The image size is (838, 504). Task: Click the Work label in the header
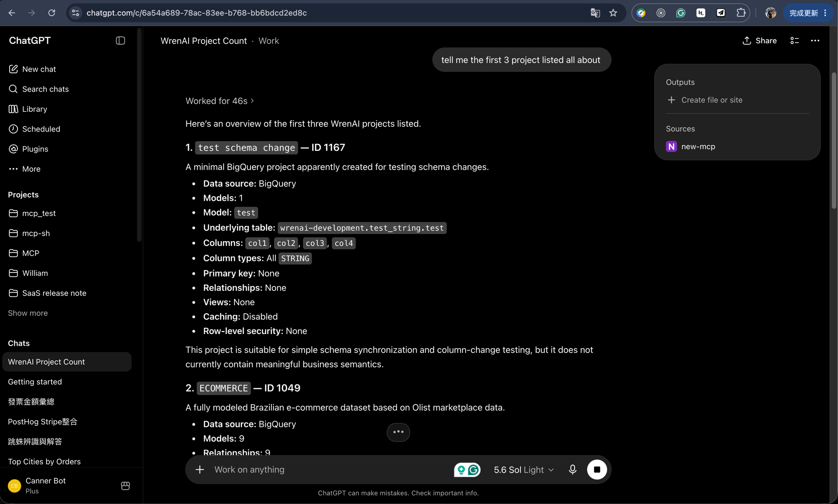pyautogui.click(x=269, y=41)
